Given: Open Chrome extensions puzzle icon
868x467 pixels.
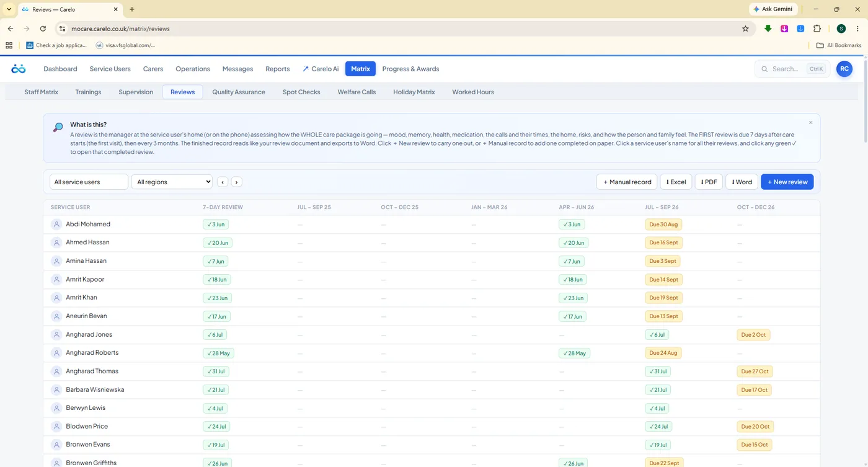Looking at the screenshot, I should [x=817, y=29].
